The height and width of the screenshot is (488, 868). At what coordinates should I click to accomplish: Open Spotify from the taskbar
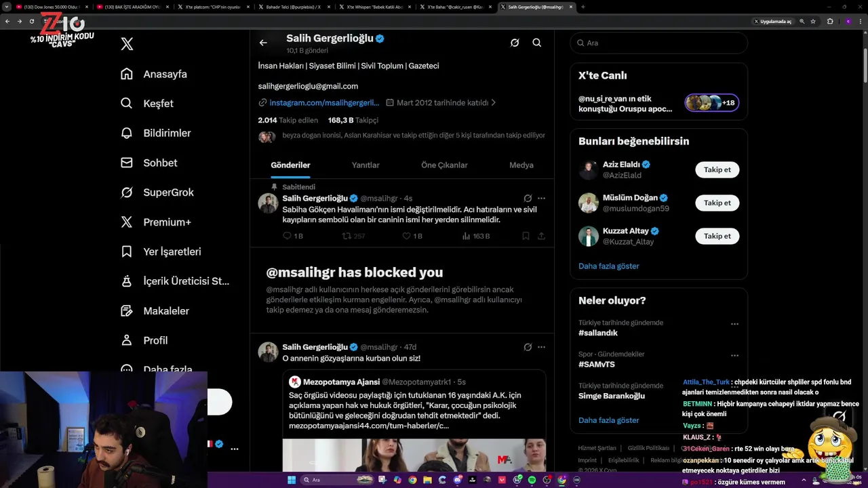[x=532, y=480]
